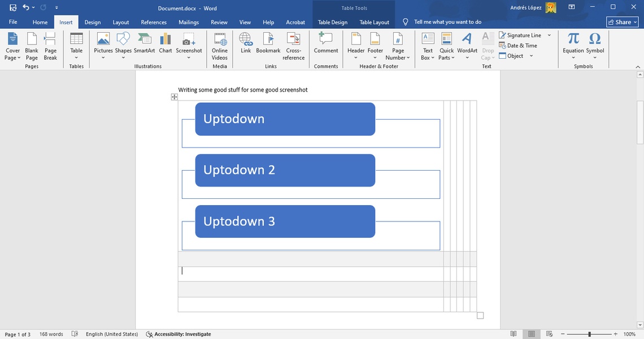Insert a Bookmark
The width and height of the screenshot is (644, 339).
point(268,44)
